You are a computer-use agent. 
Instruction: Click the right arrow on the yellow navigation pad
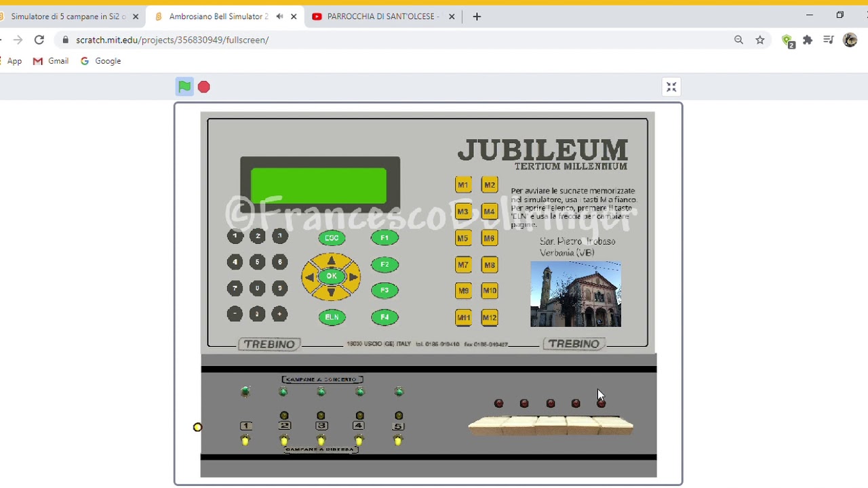(x=353, y=277)
